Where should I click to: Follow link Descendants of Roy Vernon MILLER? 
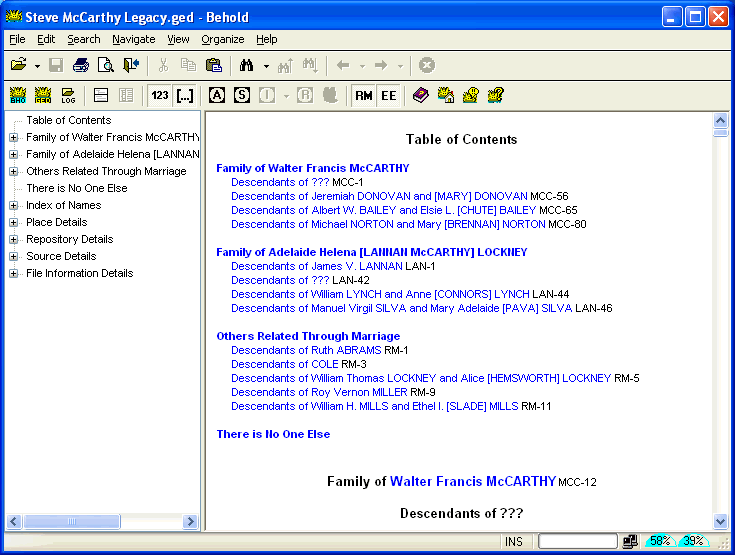coord(319,392)
